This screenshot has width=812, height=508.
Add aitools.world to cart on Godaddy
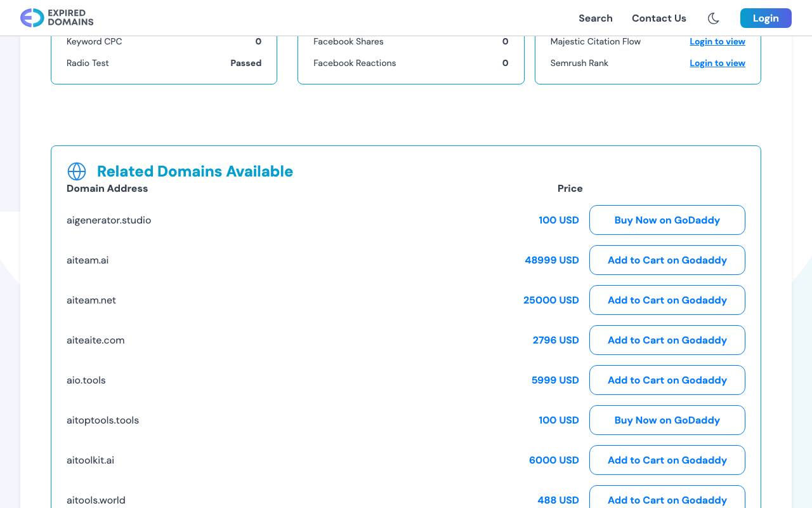click(x=667, y=497)
